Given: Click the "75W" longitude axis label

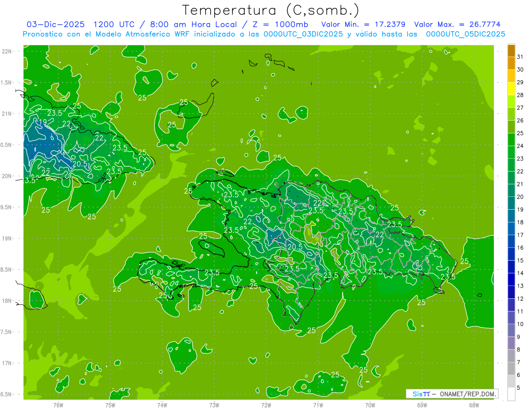Looking at the screenshot, I should [110, 405].
